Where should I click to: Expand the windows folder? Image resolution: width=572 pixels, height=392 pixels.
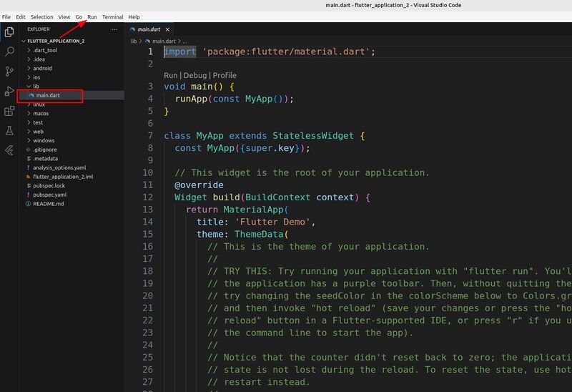click(44, 140)
